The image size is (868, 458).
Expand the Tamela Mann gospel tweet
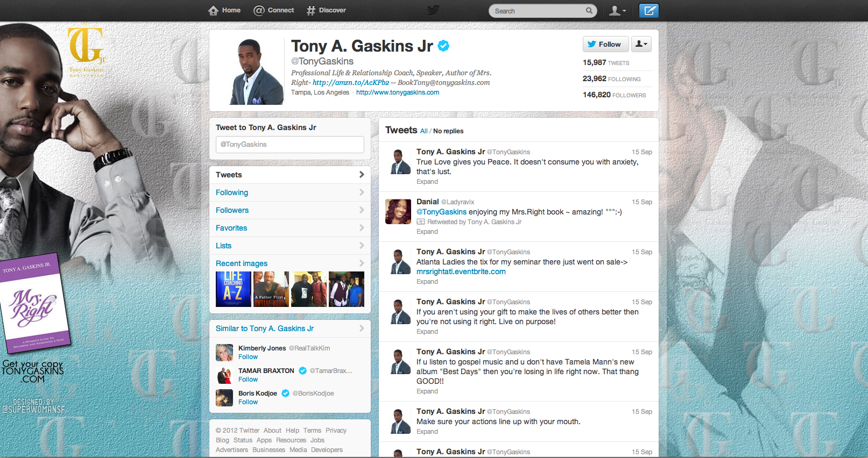427,391
